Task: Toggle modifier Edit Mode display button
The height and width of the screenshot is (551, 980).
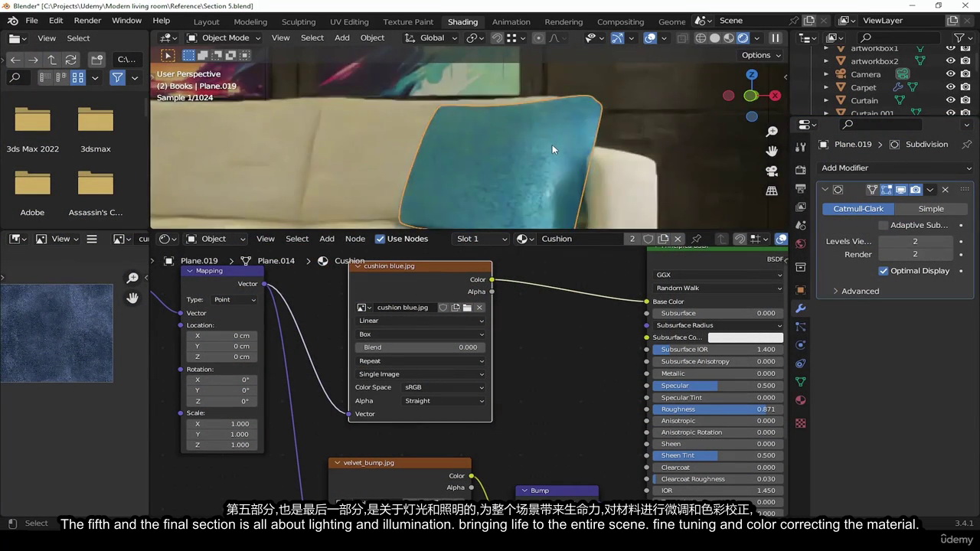Action: 887,190
